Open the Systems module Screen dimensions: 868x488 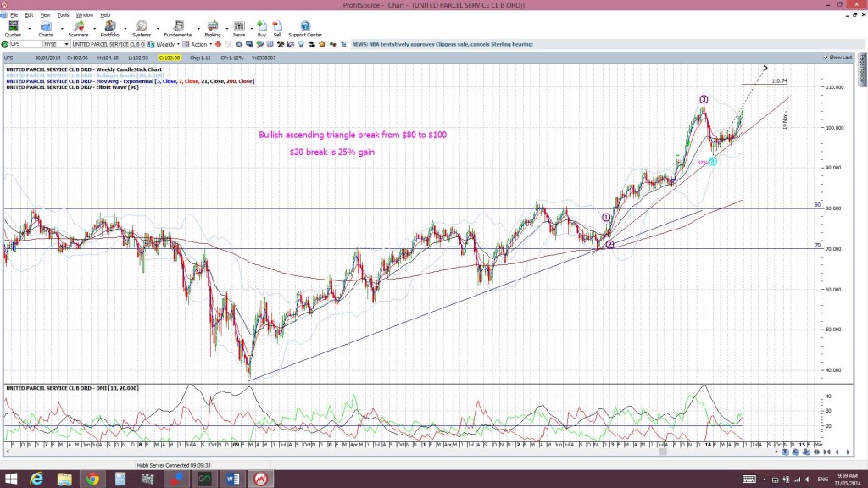(x=142, y=29)
